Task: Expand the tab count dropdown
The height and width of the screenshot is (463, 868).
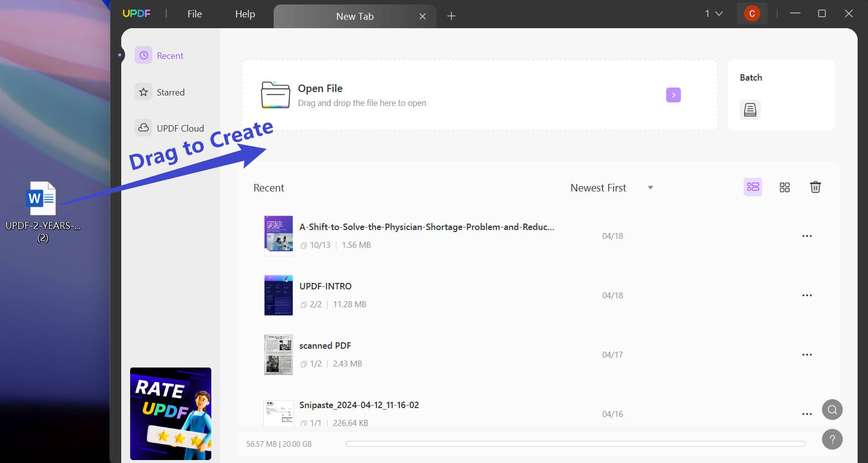Action: 713,13
